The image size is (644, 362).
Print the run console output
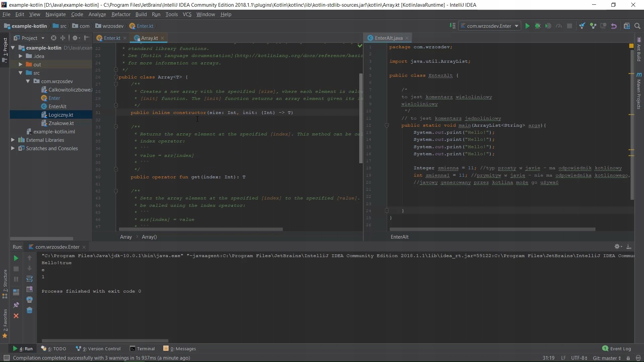(x=30, y=300)
